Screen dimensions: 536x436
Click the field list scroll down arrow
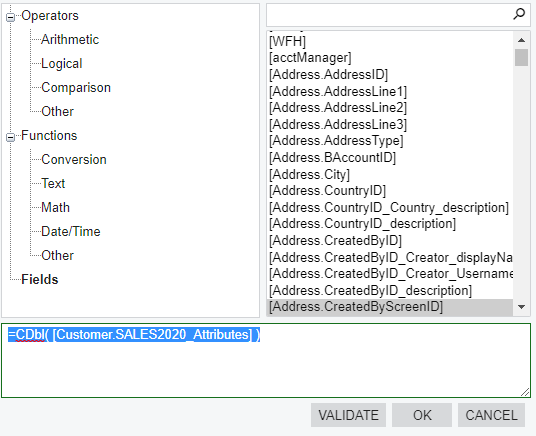[521, 307]
